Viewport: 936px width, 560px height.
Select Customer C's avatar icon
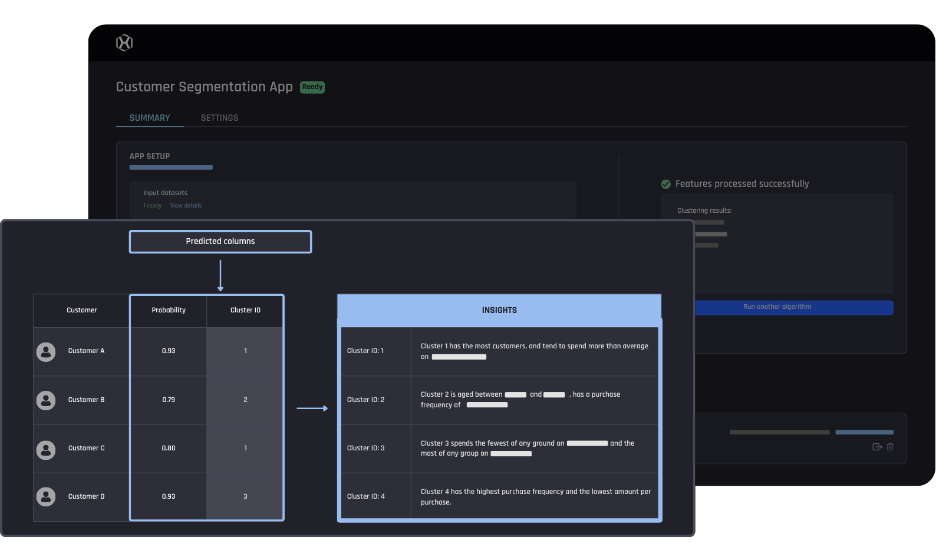click(46, 450)
